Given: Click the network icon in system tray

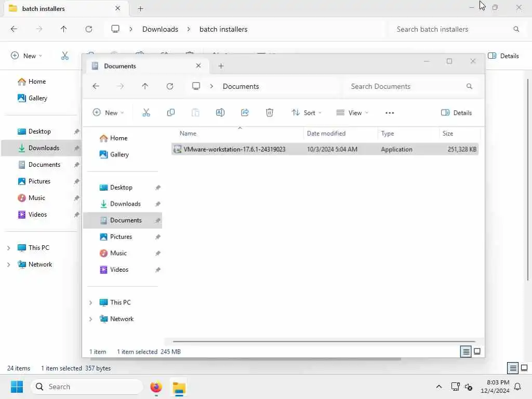Looking at the screenshot, I should coord(455,387).
